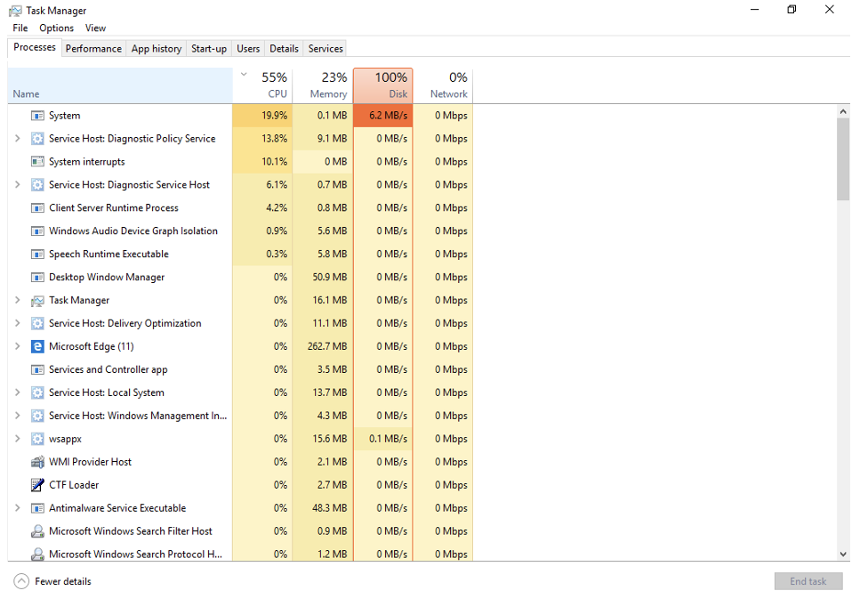Click the CTF Loader pen icon
The height and width of the screenshot is (607, 868).
coord(37,484)
